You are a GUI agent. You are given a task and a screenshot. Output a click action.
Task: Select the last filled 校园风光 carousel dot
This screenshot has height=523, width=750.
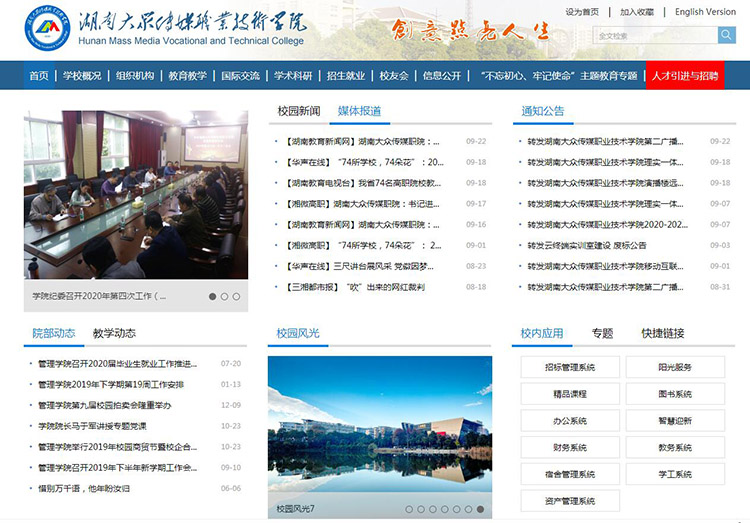tap(480, 509)
